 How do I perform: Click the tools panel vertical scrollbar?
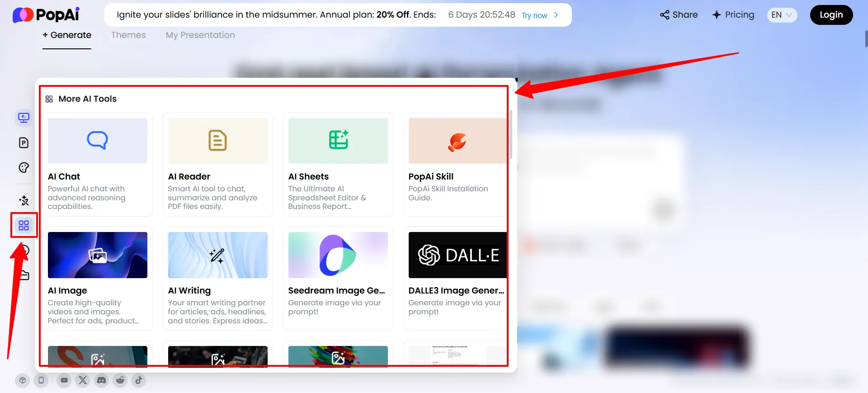511,134
